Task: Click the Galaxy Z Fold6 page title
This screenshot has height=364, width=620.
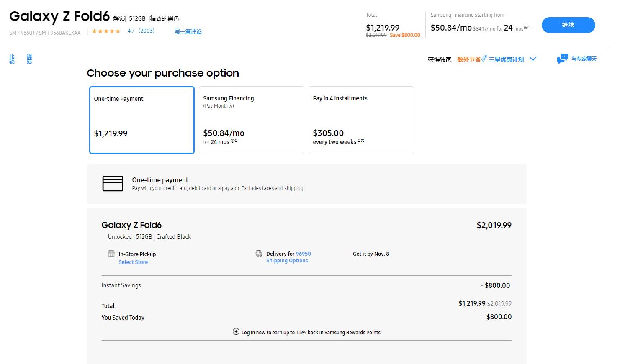Action: (59, 16)
